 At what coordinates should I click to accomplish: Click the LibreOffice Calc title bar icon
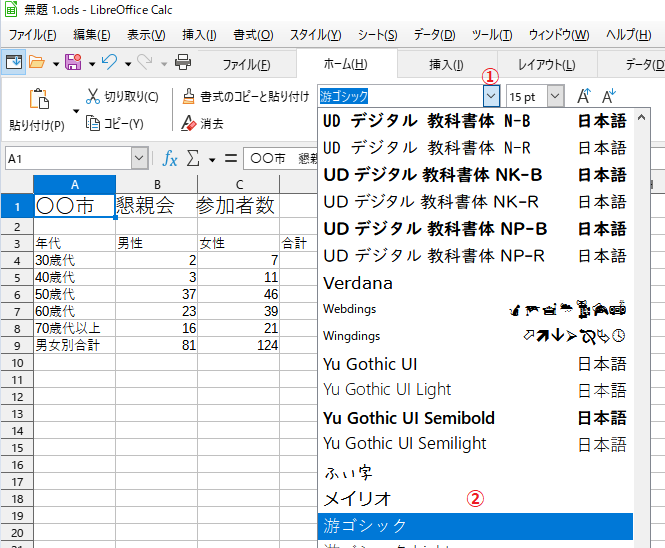[11, 9]
